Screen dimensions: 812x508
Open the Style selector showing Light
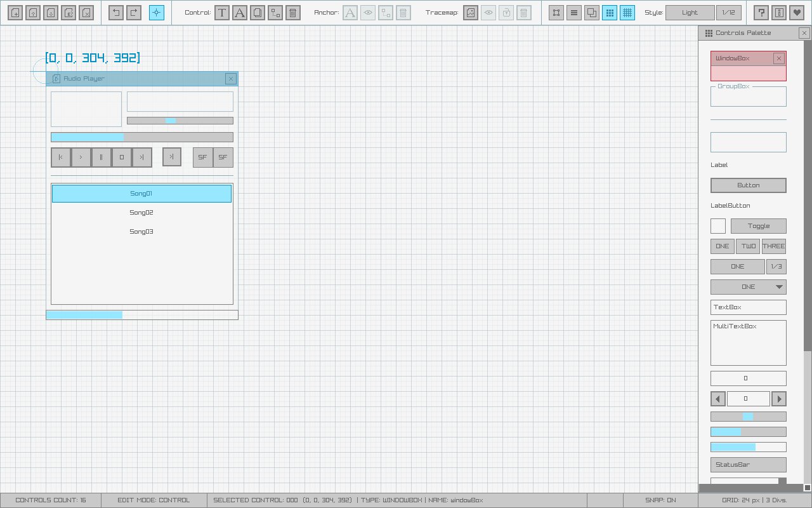click(690, 12)
